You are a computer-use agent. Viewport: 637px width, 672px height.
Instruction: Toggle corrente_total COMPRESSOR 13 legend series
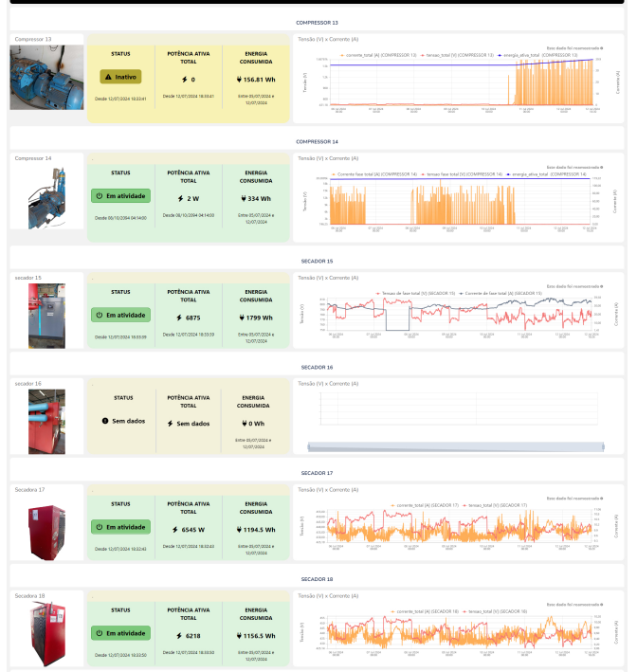click(x=378, y=55)
